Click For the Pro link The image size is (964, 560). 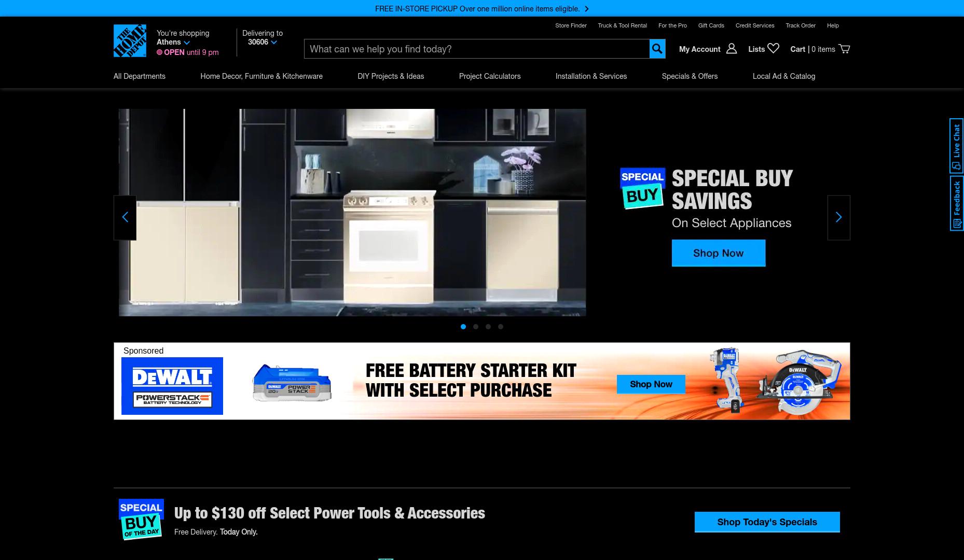click(672, 25)
